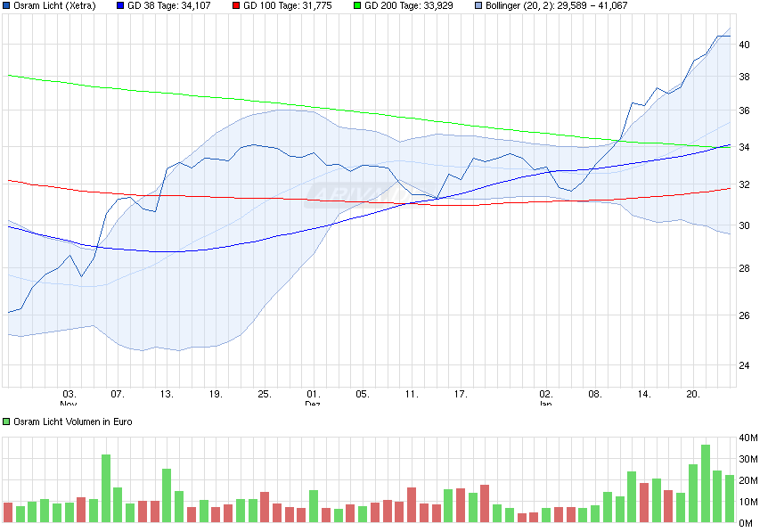Click the price axis value 34
Screen dimensions: 776x532
tap(744, 147)
